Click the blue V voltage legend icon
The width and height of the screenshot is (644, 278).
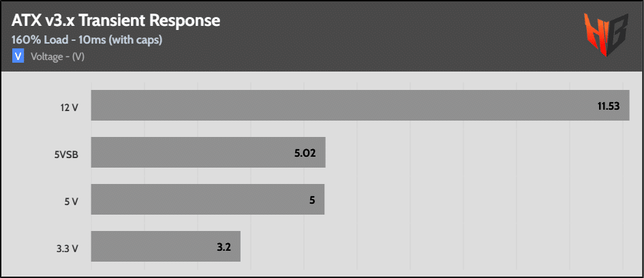[18, 57]
